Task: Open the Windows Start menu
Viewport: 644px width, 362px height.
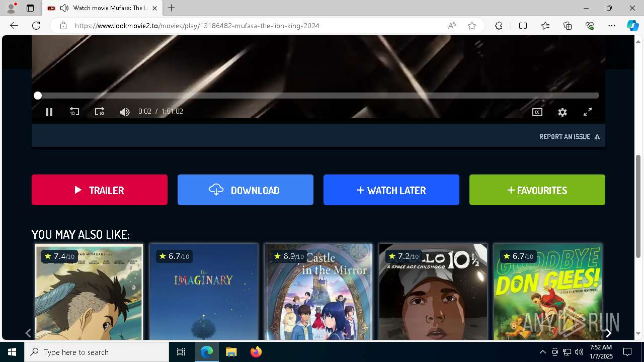Action: tap(12, 352)
